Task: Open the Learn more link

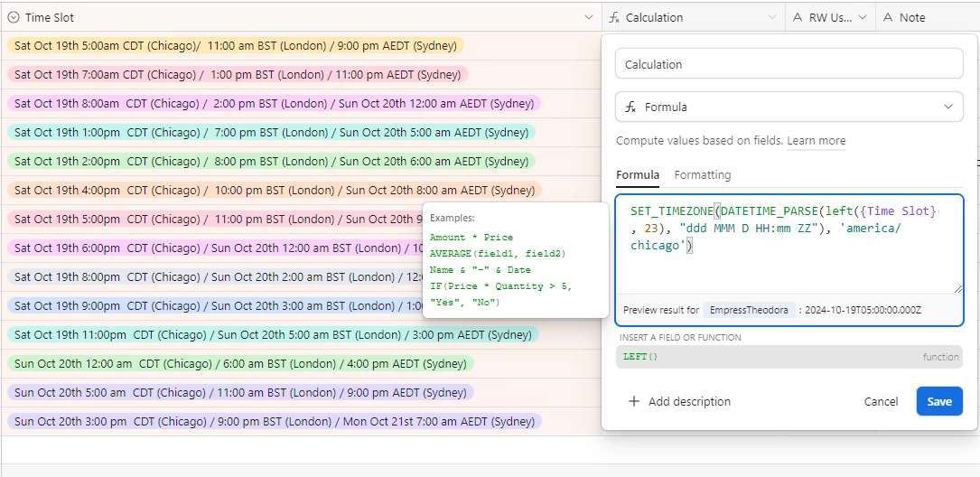Action: pyautogui.click(x=817, y=141)
